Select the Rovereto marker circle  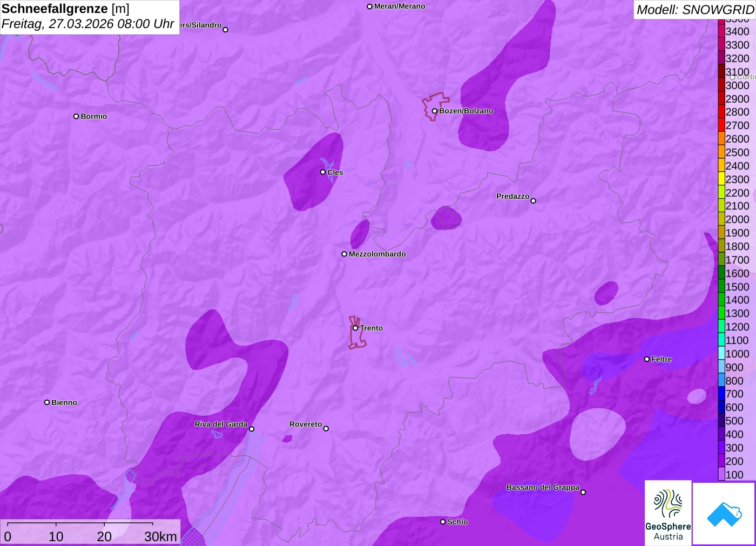coord(326,429)
